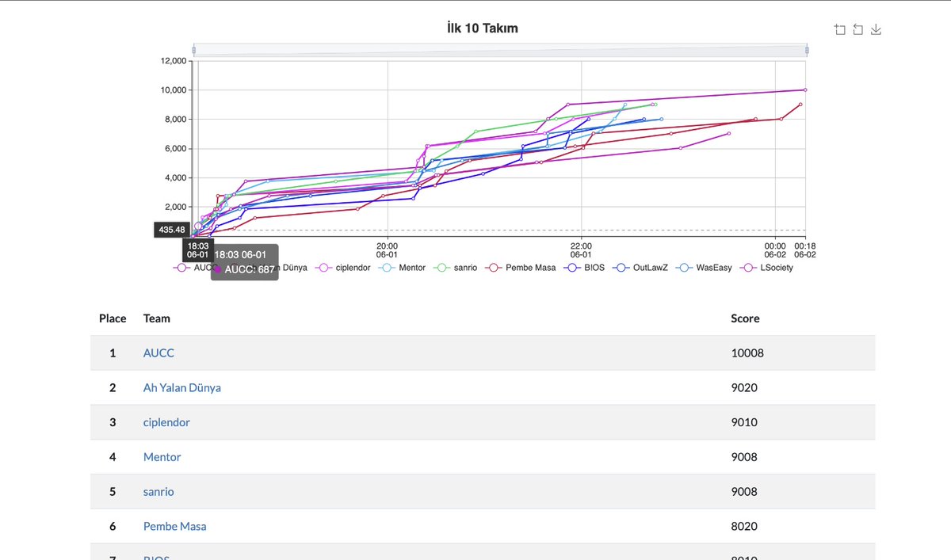Click the left handle of zoom slider
The width and height of the screenshot is (951, 560).
(x=194, y=50)
